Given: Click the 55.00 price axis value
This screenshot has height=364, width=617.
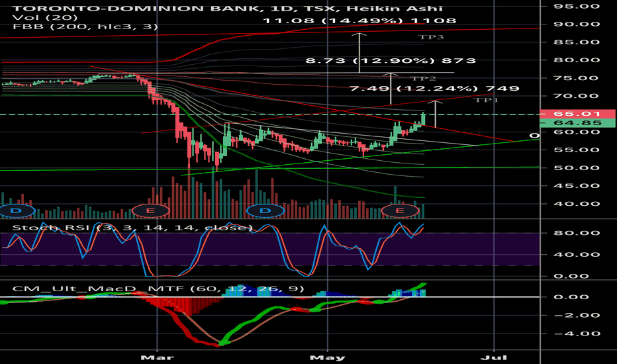Looking at the screenshot, I should pyautogui.click(x=577, y=150).
